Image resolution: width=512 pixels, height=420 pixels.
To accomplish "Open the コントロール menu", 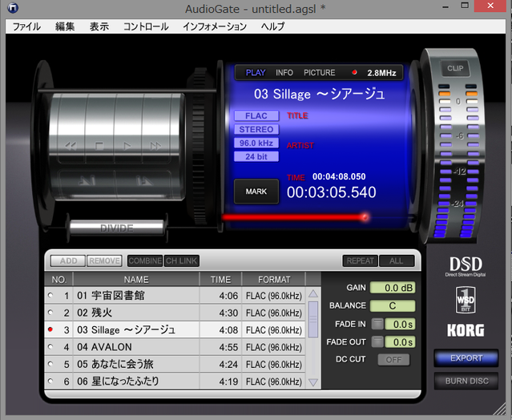I will click(x=146, y=26).
